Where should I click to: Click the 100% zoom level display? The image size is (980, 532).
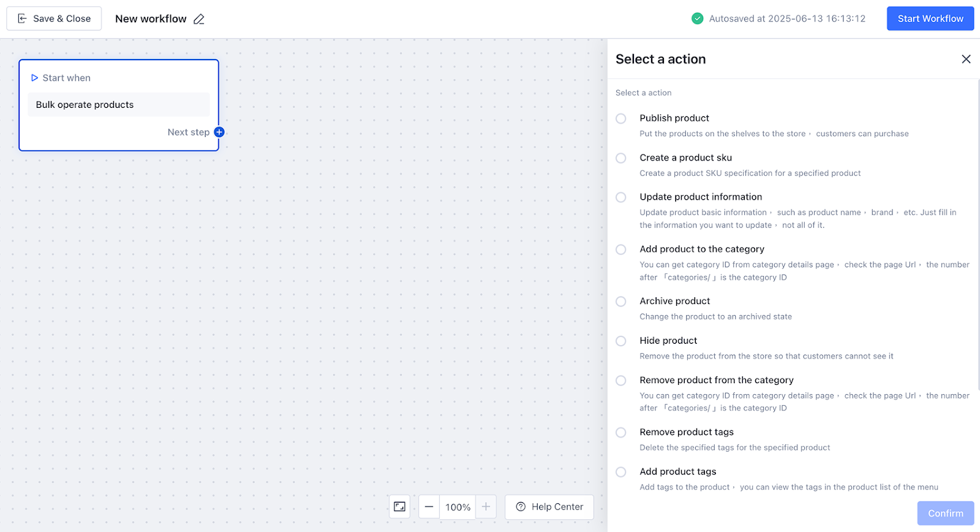(x=458, y=507)
